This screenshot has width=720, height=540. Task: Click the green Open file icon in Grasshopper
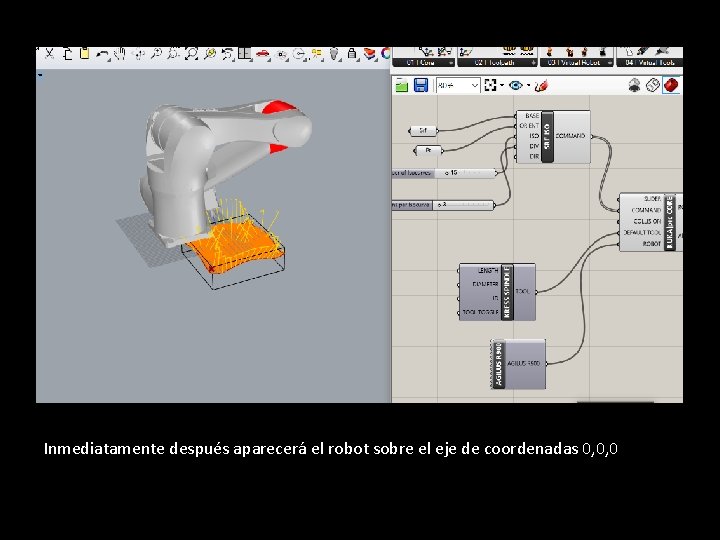point(402,85)
